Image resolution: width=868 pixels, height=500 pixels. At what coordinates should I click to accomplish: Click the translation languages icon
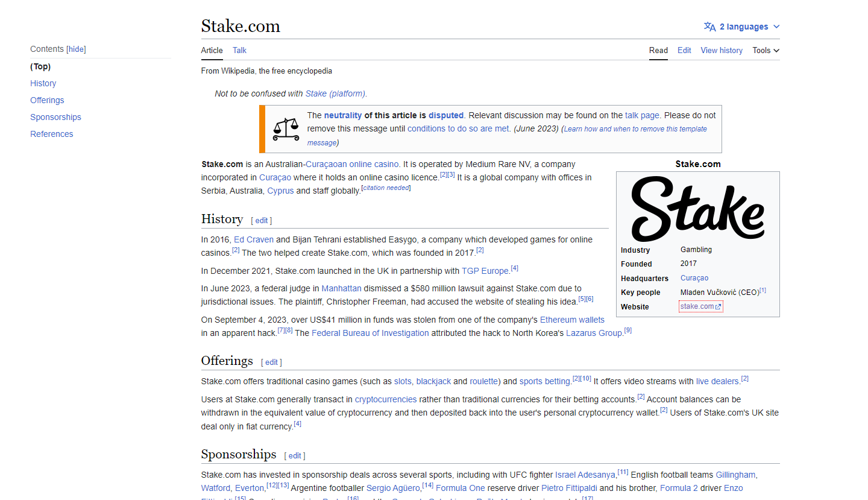(709, 27)
